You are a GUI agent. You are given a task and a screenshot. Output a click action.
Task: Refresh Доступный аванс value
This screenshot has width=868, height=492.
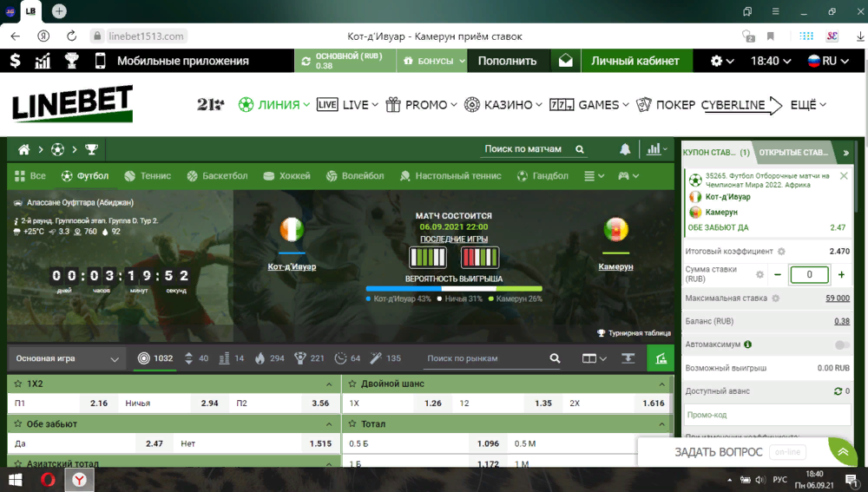(x=838, y=391)
